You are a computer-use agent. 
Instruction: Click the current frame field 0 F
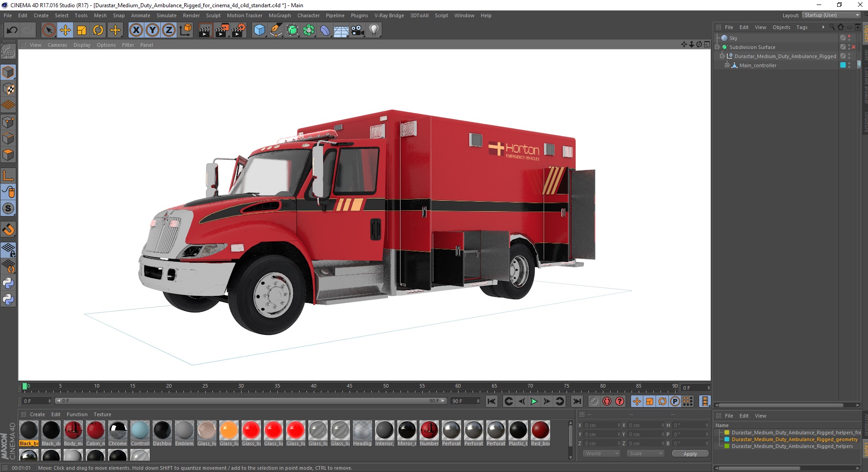[x=37, y=401]
